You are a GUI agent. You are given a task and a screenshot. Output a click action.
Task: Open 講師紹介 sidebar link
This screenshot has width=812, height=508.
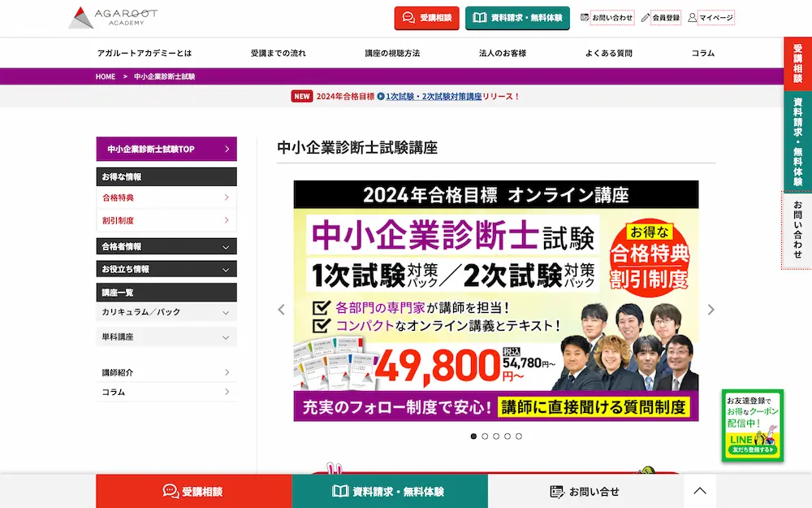[x=166, y=372]
